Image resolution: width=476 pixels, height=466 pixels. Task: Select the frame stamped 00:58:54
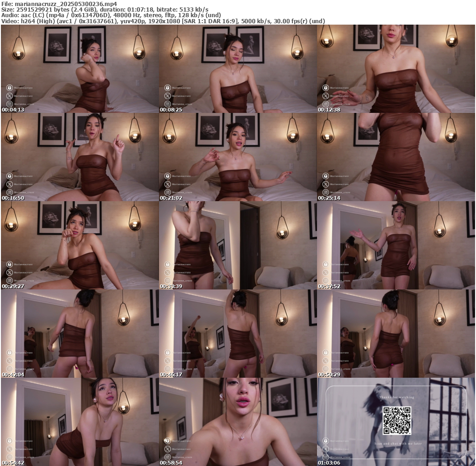point(238,422)
